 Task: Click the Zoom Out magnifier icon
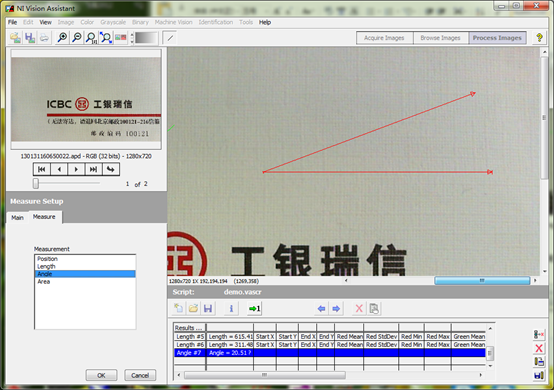77,37
